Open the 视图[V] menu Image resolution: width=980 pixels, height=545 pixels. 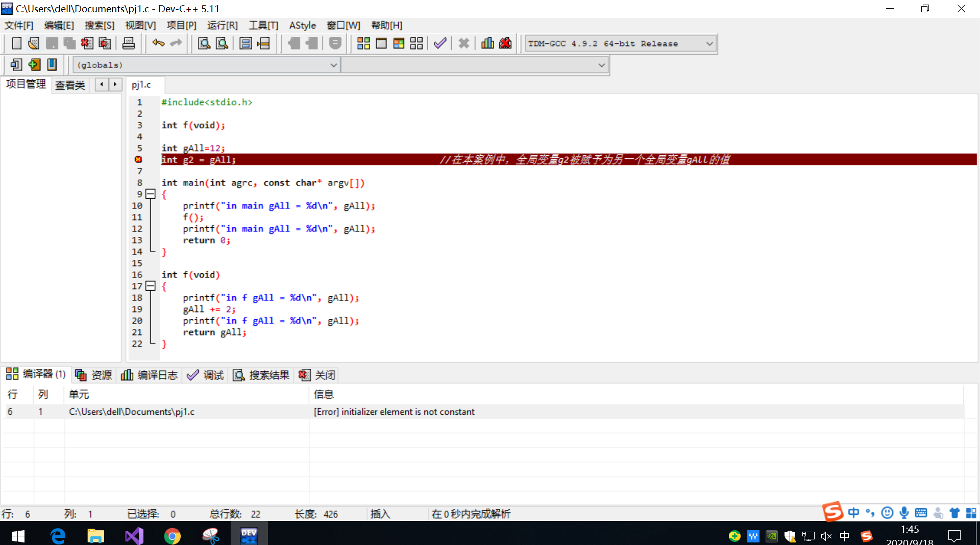(140, 25)
